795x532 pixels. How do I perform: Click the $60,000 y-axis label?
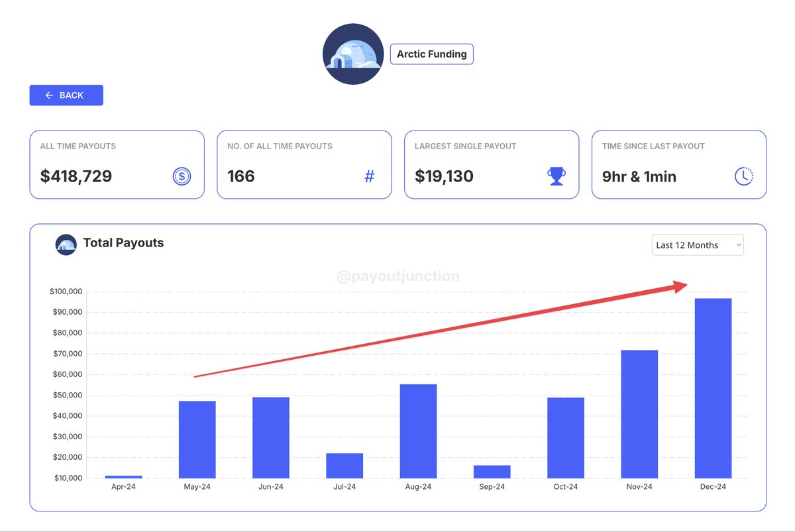coord(68,374)
